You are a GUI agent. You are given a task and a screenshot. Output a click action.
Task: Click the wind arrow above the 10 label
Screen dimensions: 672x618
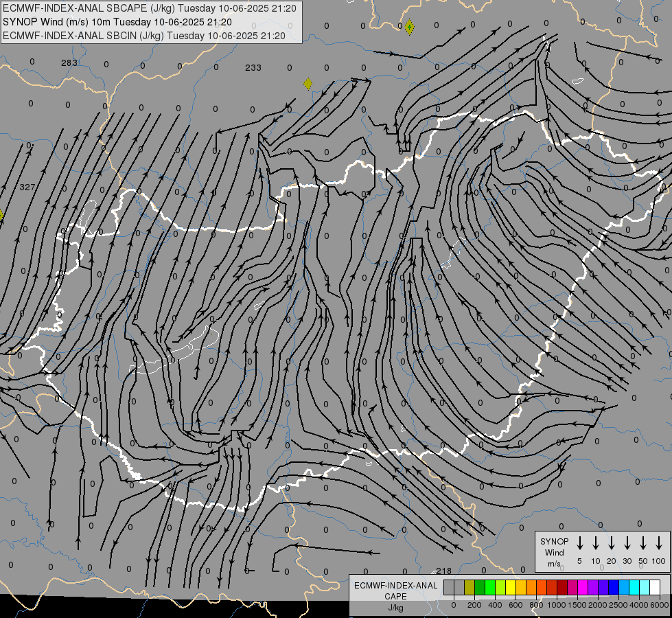point(596,543)
